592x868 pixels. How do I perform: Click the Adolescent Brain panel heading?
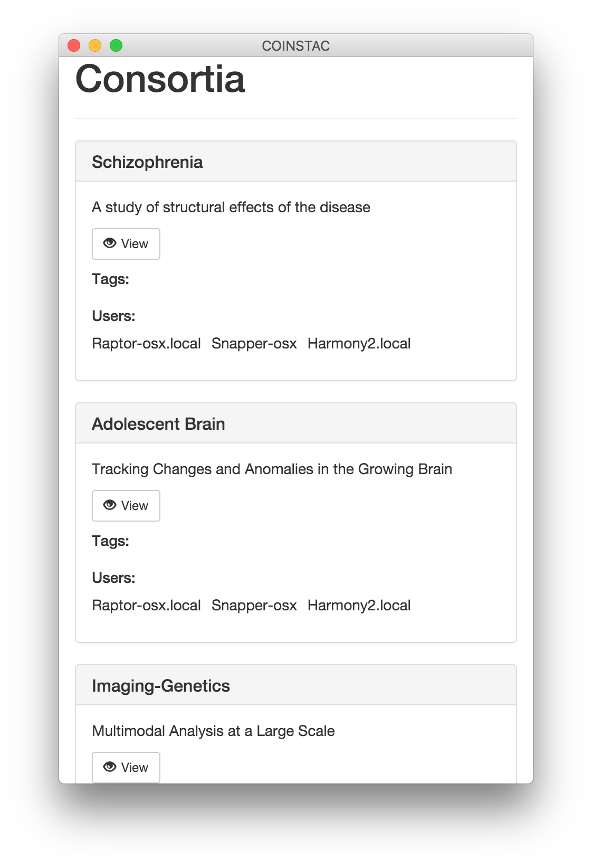click(x=158, y=424)
